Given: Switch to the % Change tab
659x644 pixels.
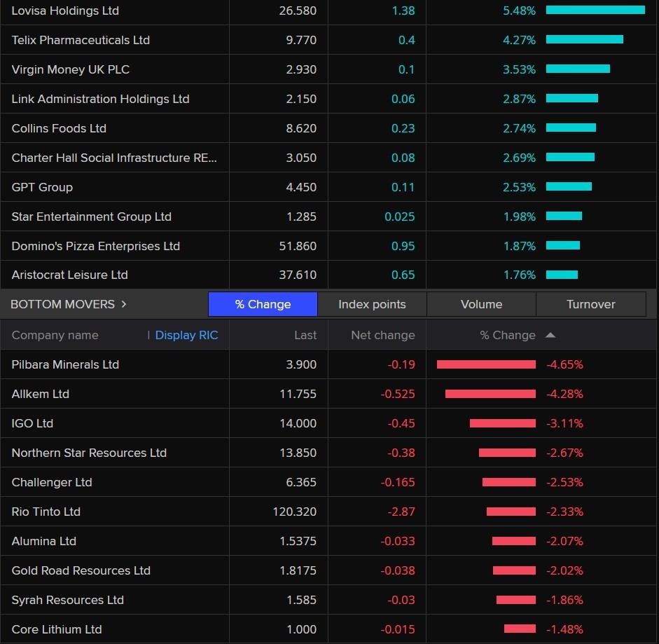Looking at the screenshot, I should coord(263,304).
